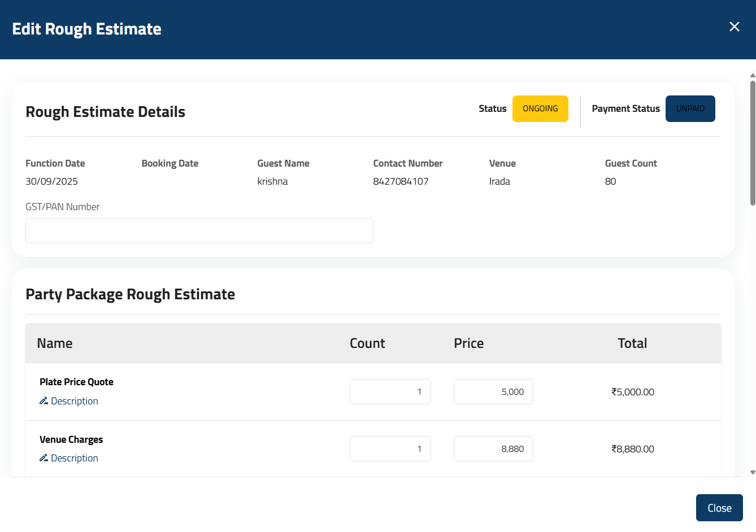Select the yellow ONGOING status badge
This screenshot has height=532, width=756.
[x=540, y=108]
